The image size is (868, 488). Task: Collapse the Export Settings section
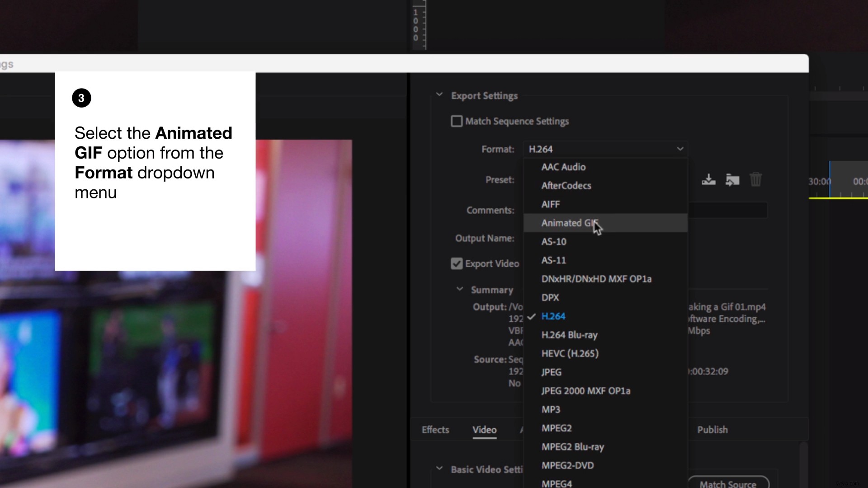pos(439,95)
